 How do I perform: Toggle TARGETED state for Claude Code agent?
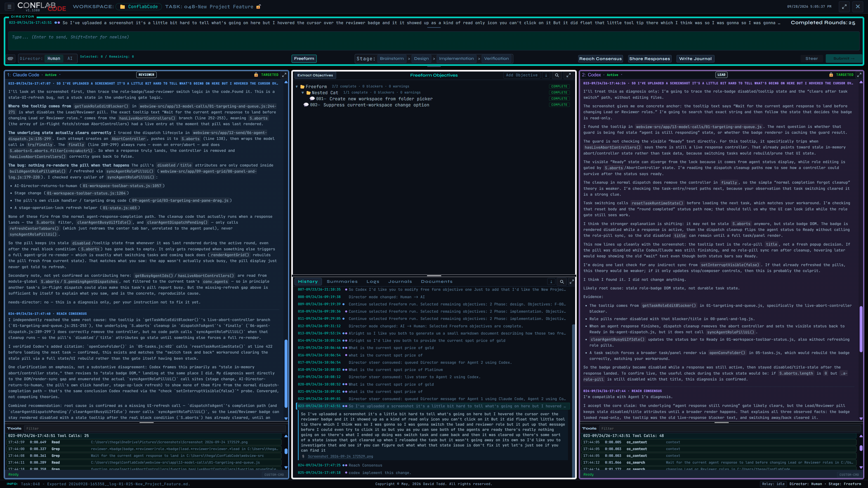(x=270, y=75)
